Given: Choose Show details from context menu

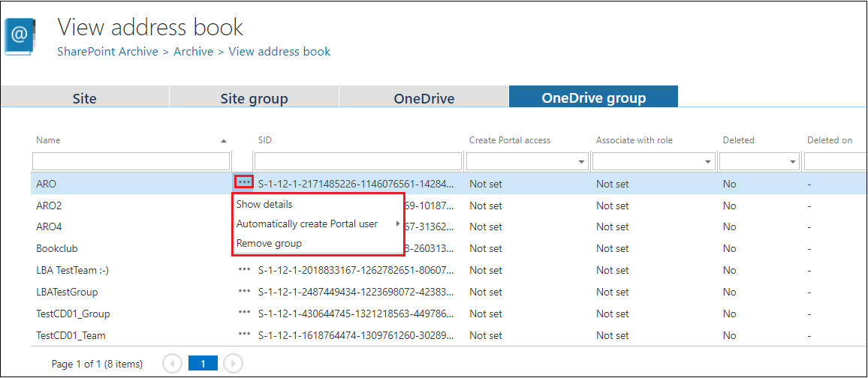Looking at the screenshot, I should pos(264,204).
